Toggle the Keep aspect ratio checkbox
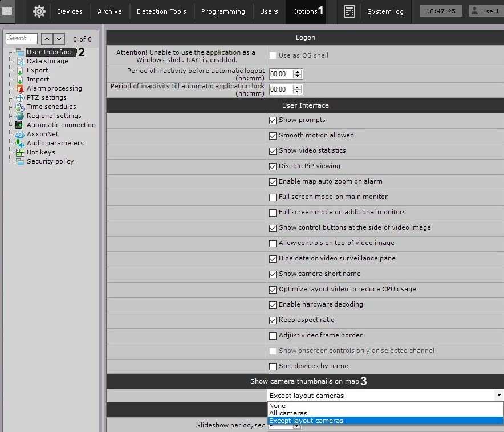The width and height of the screenshot is (504, 432). 273,320
